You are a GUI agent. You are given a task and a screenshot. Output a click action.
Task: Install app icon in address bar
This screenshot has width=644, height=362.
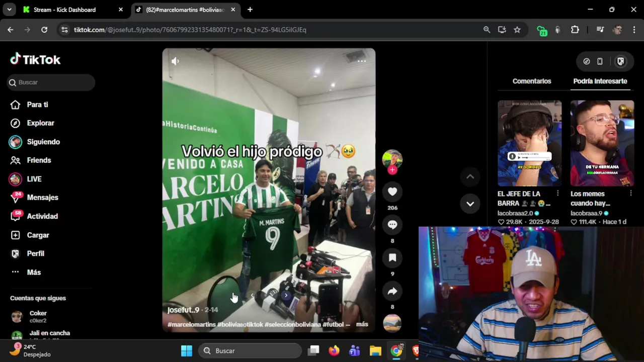pyautogui.click(x=502, y=30)
